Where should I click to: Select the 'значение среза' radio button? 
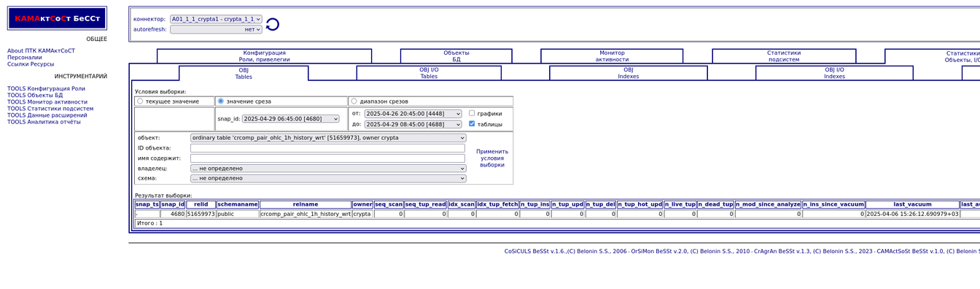(221, 101)
